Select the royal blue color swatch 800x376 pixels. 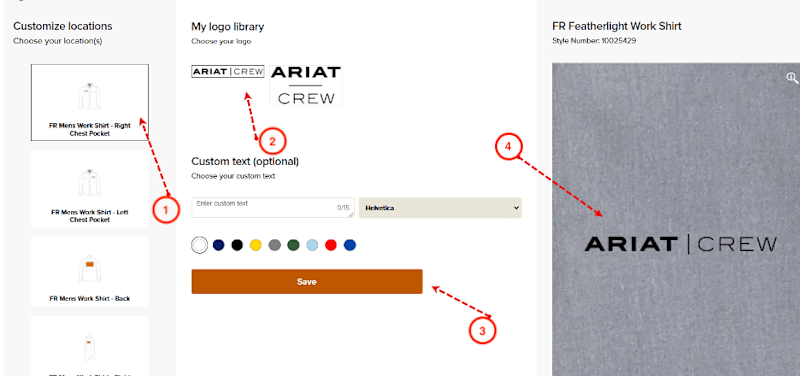[349, 245]
